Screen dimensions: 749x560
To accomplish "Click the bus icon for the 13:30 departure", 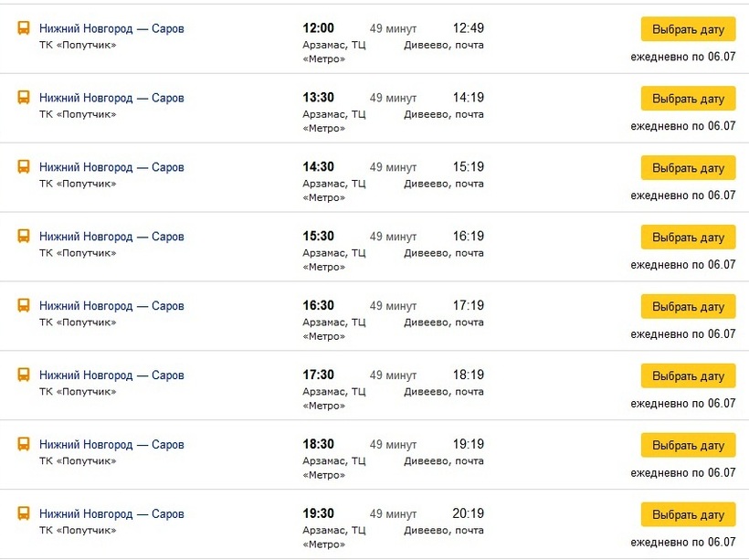I will 24,98.
